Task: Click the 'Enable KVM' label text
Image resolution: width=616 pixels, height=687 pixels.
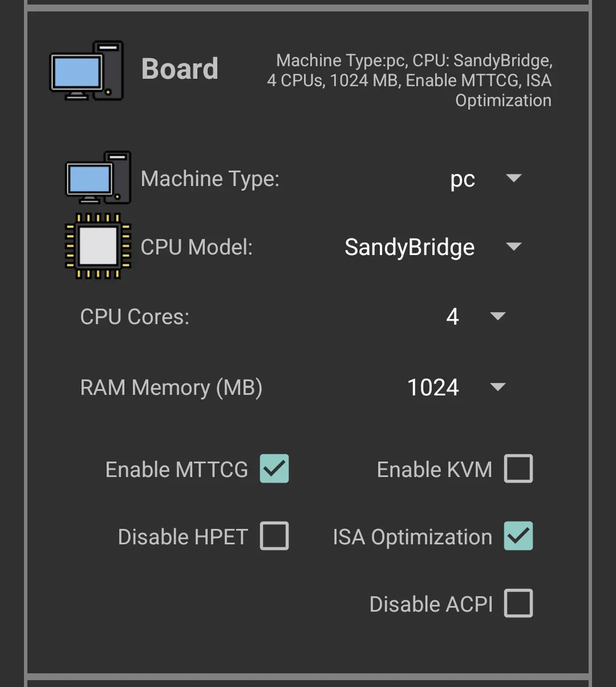Action: pyautogui.click(x=435, y=470)
